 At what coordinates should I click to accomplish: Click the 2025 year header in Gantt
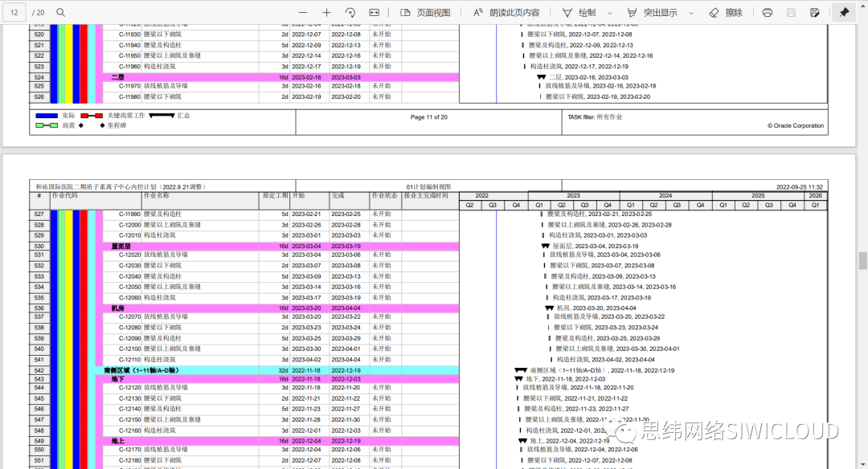coord(758,196)
